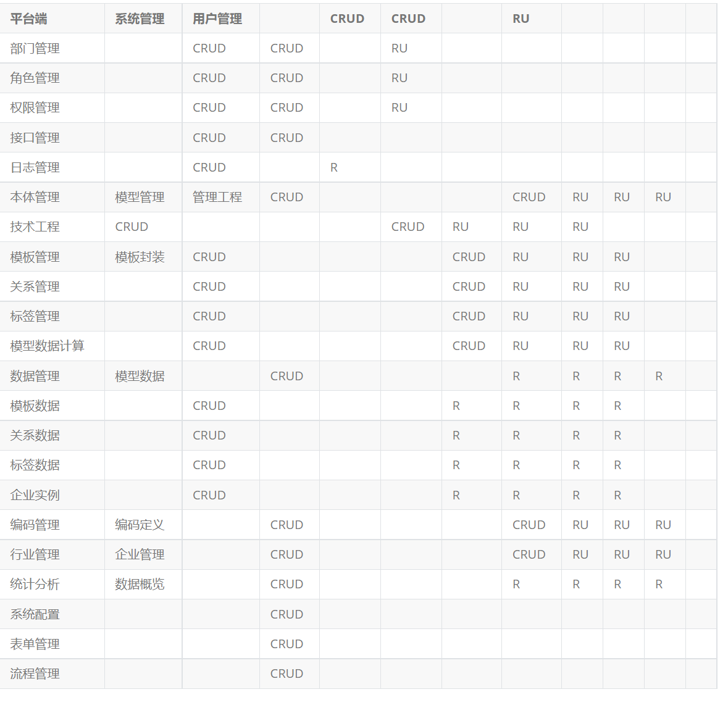Click the 日志管理 row label
Image resolution: width=728 pixels, height=705 pixels.
point(35,167)
